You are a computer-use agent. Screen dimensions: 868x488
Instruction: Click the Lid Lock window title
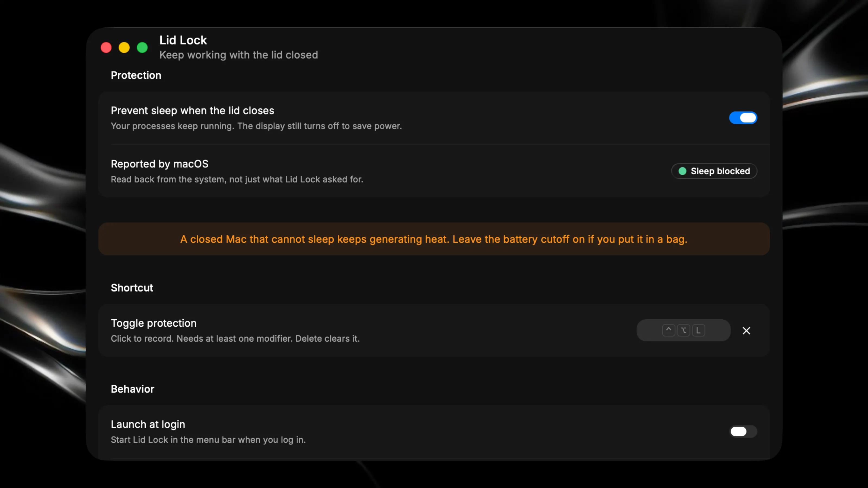pyautogui.click(x=183, y=40)
